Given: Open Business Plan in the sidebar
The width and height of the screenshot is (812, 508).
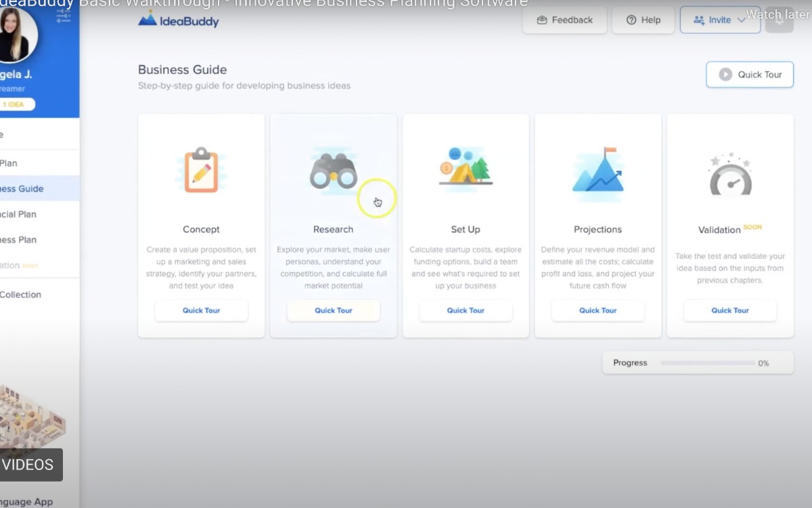Looking at the screenshot, I should pyautogui.click(x=19, y=240).
